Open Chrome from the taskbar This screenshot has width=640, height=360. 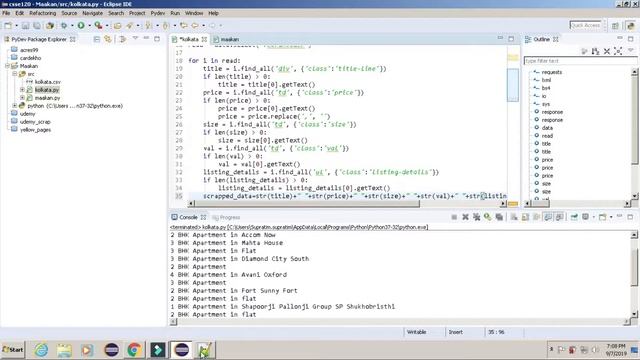click(x=134, y=350)
